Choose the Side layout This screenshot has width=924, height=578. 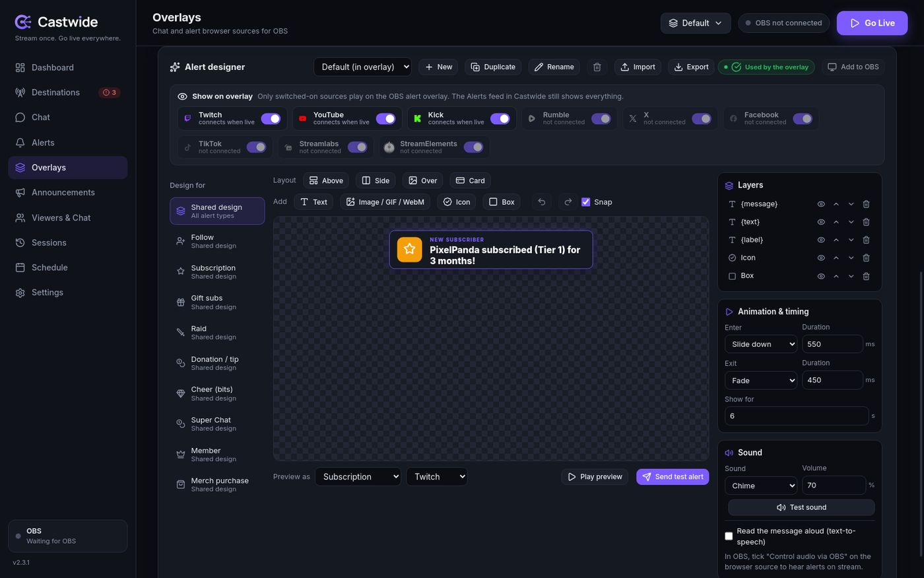[376, 180]
